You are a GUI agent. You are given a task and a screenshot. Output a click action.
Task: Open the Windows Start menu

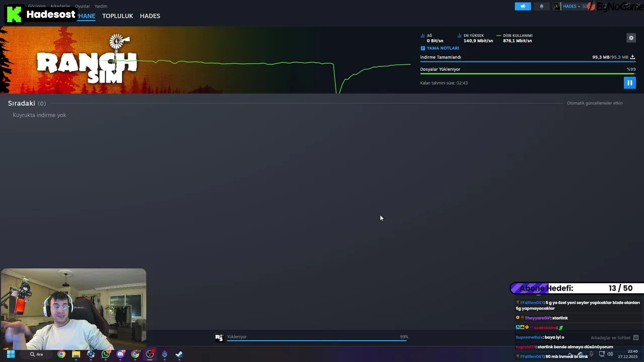[x=11, y=354]
